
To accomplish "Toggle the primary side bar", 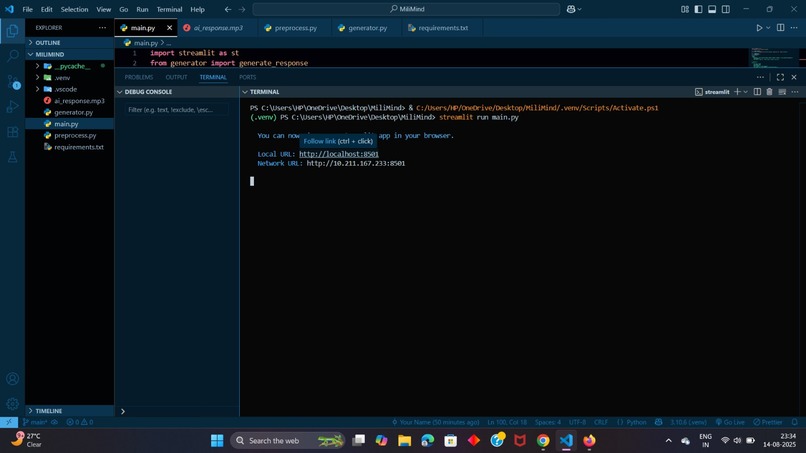I will 698,9.
